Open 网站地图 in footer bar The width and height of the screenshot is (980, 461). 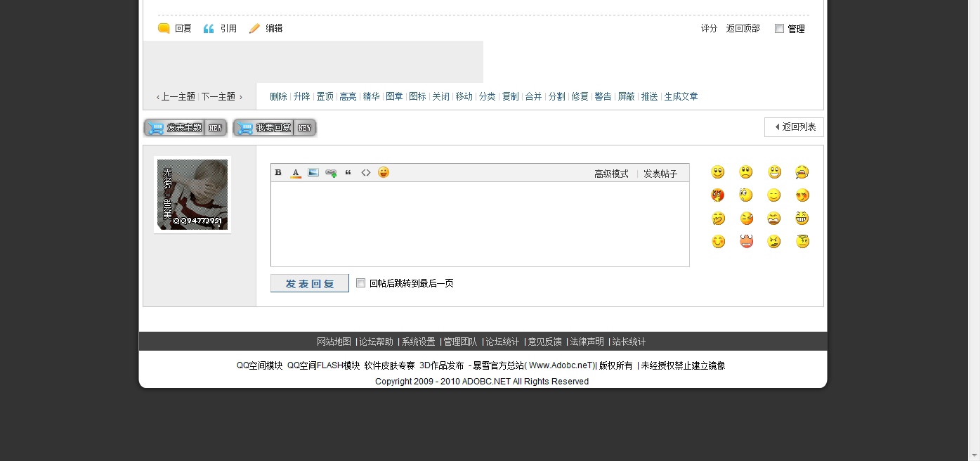334,342
